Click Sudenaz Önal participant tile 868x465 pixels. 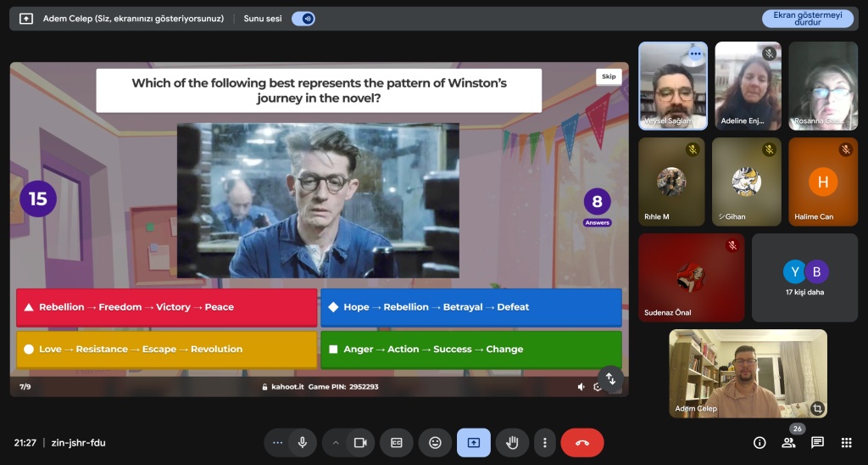tap(692, 277)
